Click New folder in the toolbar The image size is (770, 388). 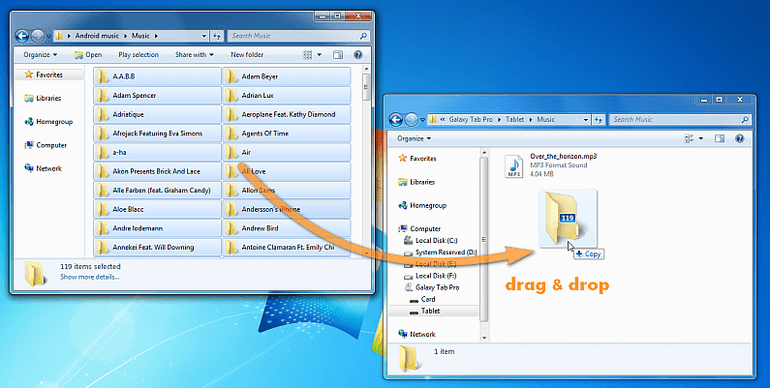click(247, 55)
